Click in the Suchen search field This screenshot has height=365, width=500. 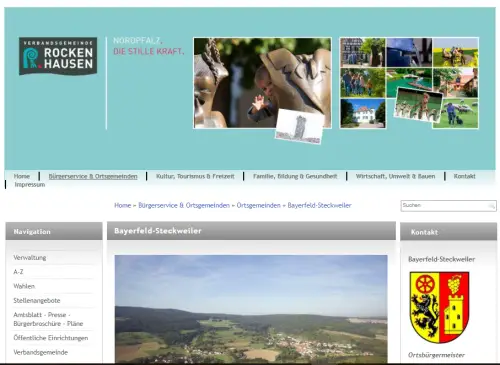tap(445, 206)
